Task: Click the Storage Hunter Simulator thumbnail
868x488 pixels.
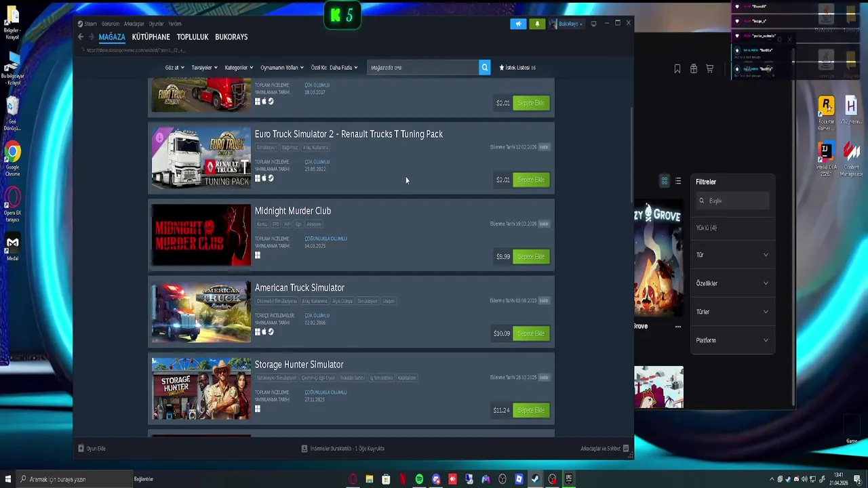Action: pyautogui.click(x=201, y=388)
